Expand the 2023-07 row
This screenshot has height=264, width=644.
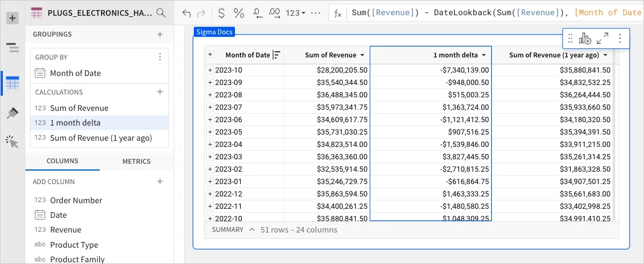[210, 107]
